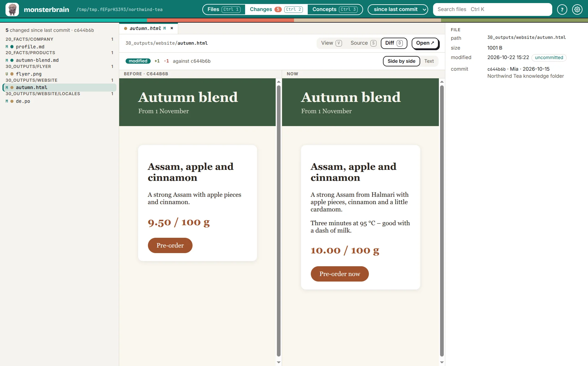Select the Diff mode button

click(394, 43)
